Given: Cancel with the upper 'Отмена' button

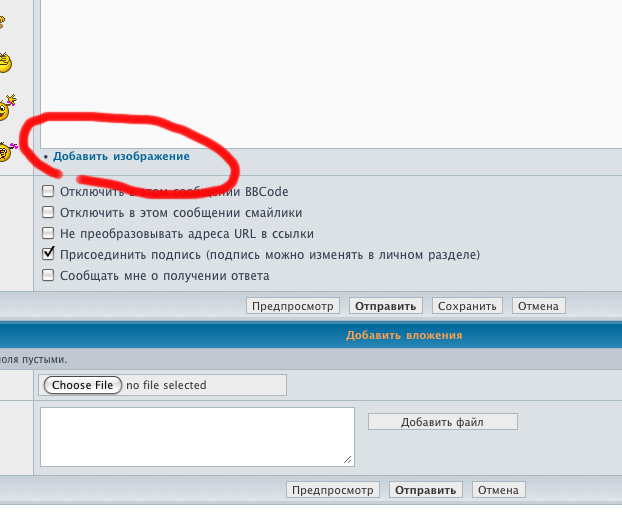Looking at the screenshot, I should (539, 306).
